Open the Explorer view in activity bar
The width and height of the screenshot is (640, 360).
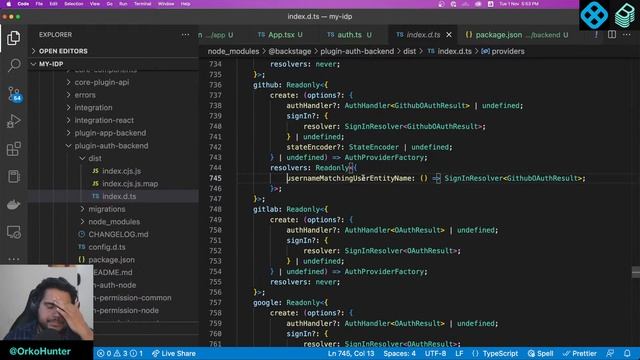click(13, 38)
